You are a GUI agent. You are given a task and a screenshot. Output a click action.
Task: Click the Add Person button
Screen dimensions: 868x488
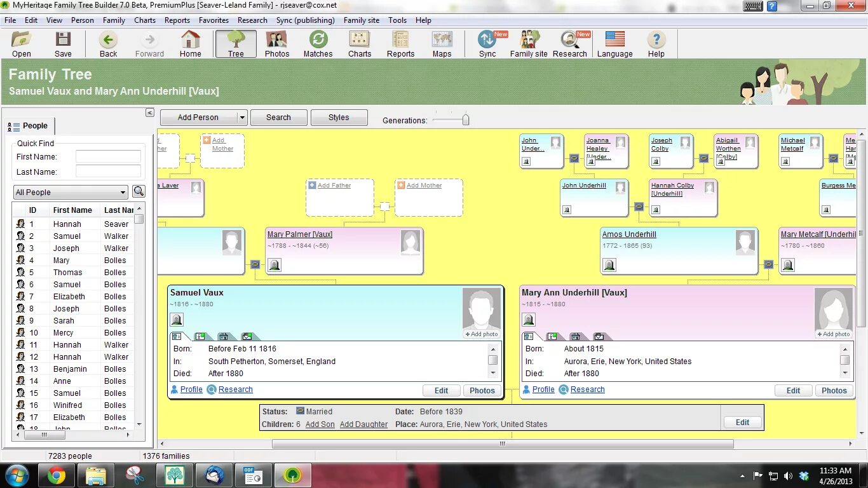coord(198,118)
